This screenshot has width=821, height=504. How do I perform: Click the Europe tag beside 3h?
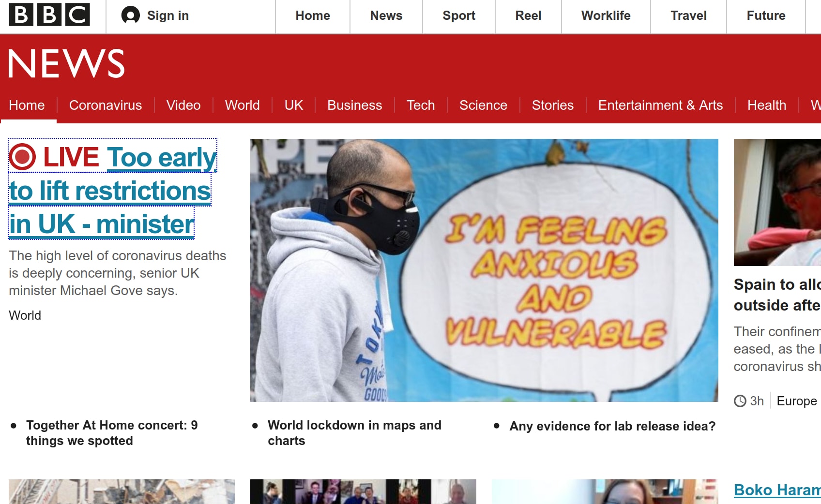pyautogui.click(x=797, y=401)
